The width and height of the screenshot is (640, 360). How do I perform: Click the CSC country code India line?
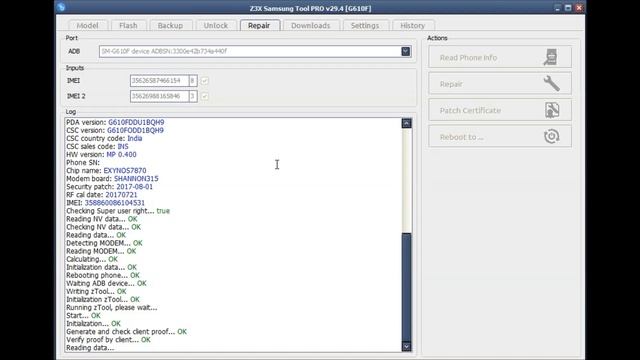pyautogui.click(x=104, y=138)
